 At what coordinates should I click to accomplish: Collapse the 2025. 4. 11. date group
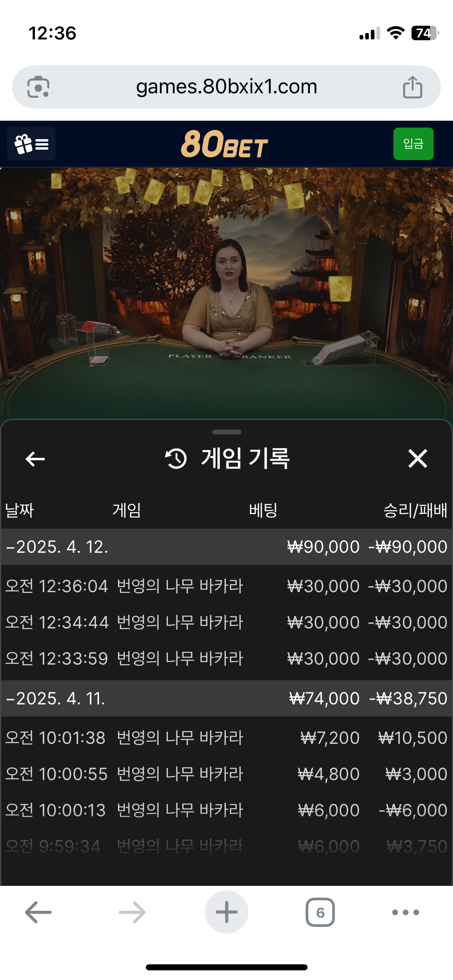point(226,698)
